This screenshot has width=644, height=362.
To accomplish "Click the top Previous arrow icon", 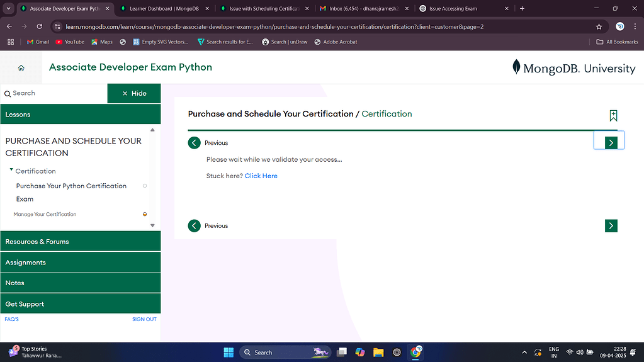I will pyautogui.click(x=195, y=143).
